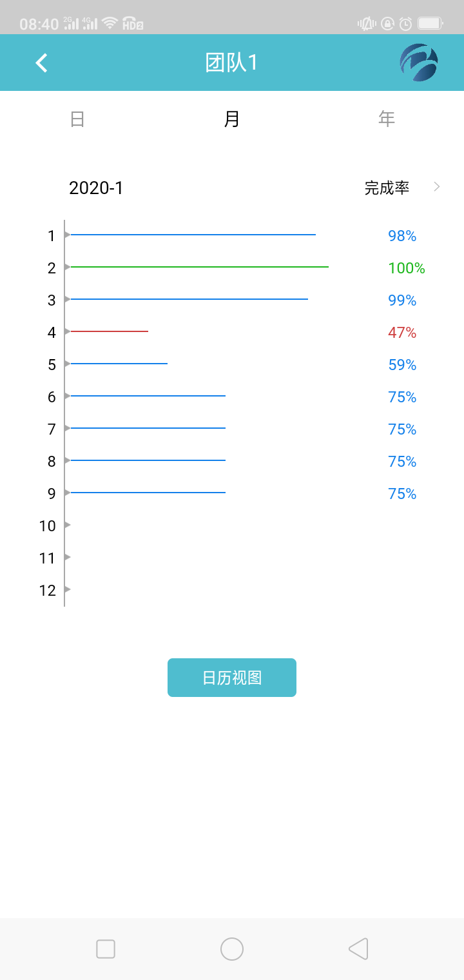
Task: Tap the Wi-Fi status bar icon
Action: pyautogui.click(x=110, y=23)
